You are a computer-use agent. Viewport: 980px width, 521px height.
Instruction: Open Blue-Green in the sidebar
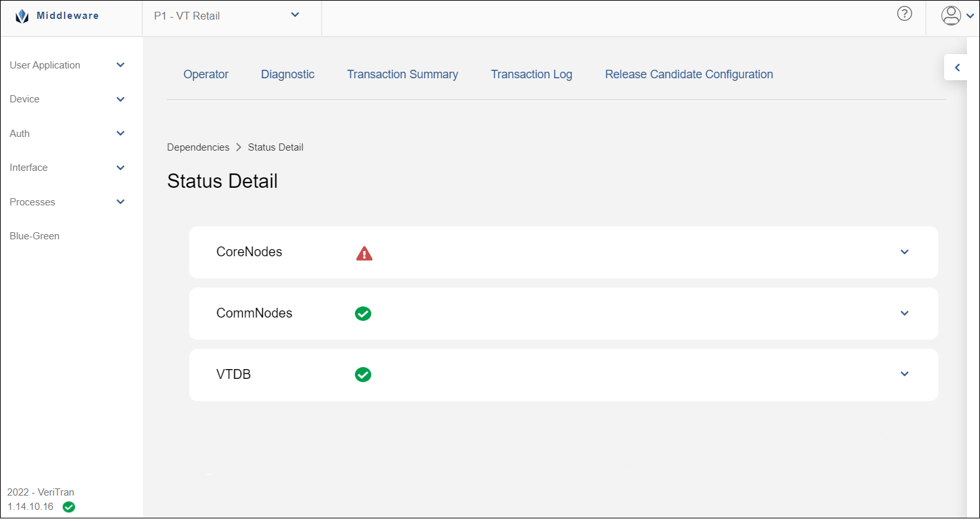(x=35, y=236)
